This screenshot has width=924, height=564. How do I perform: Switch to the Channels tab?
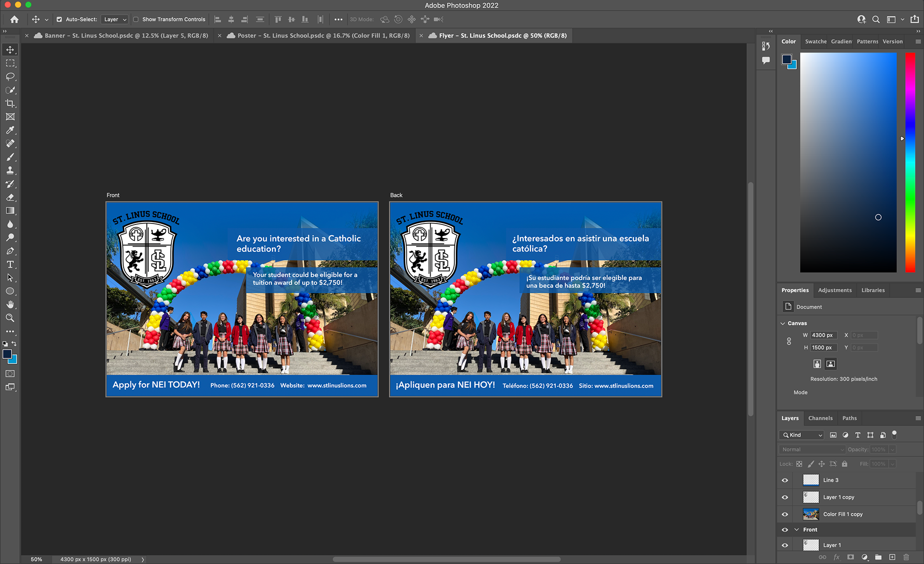pos(820,418)
